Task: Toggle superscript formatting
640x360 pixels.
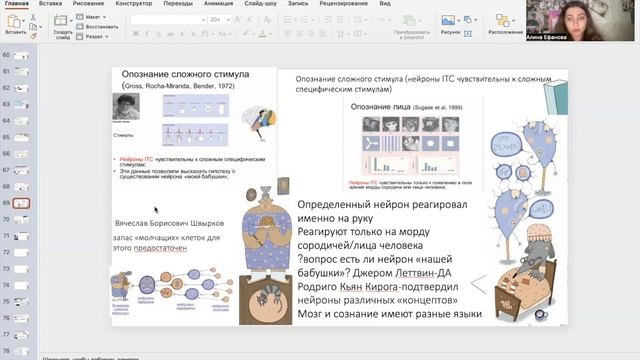Action: (182, 34)
